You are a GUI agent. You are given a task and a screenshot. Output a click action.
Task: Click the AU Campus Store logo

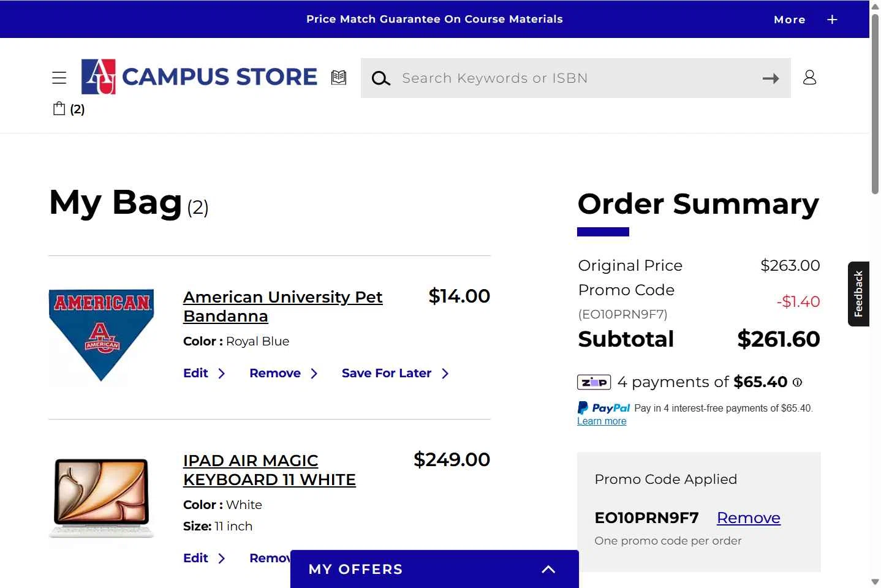(199, 77)
